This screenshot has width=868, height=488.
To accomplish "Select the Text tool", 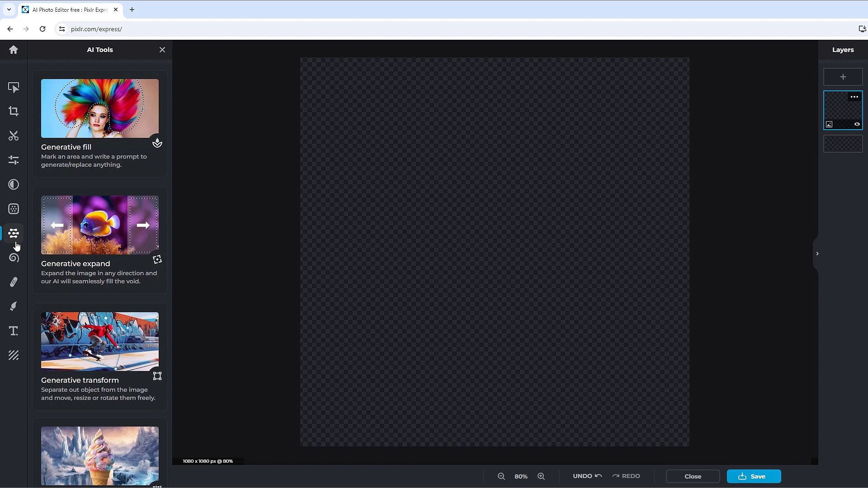I will point(14,331).
